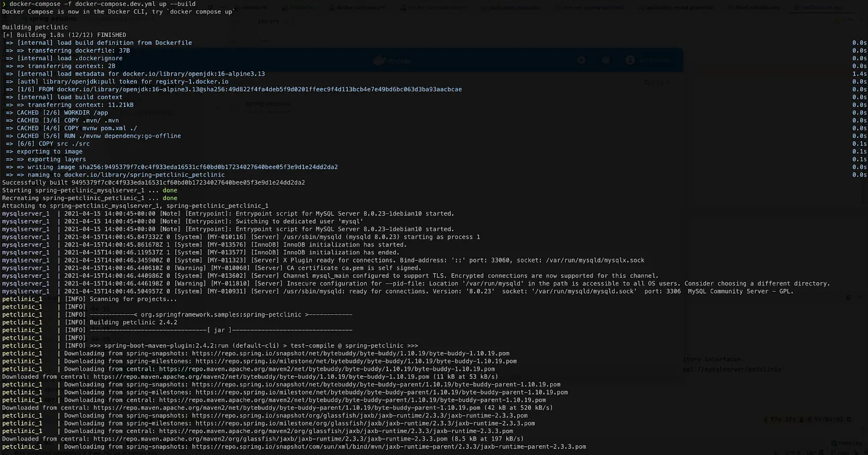Viewport: 868px width, 455px height.
Task: Click the Docker user account avatar
Action: tap(630, 60)
